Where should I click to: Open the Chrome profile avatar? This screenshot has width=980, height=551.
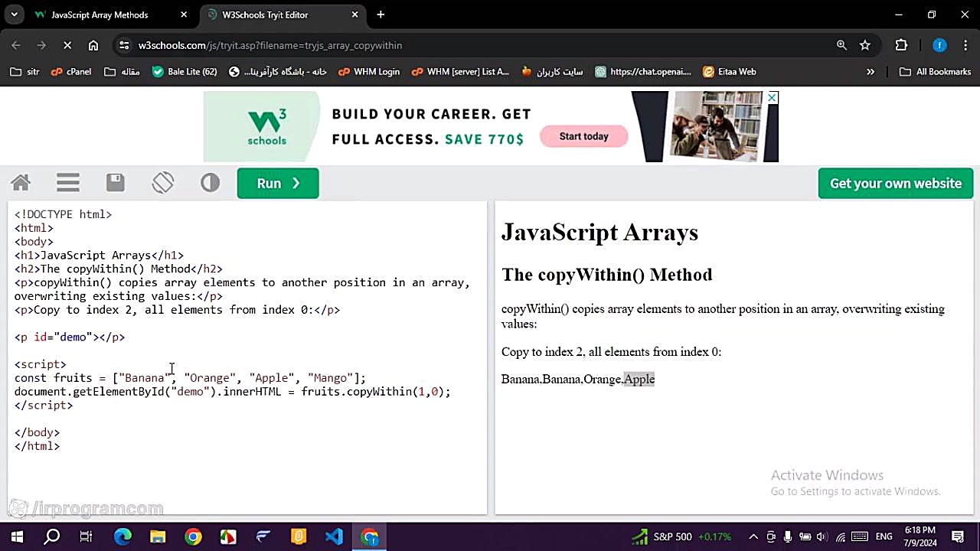click(x=939, y=45)
